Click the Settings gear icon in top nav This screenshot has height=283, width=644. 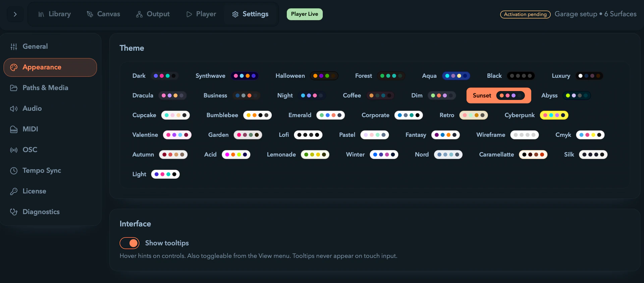[x=235, y=14]
